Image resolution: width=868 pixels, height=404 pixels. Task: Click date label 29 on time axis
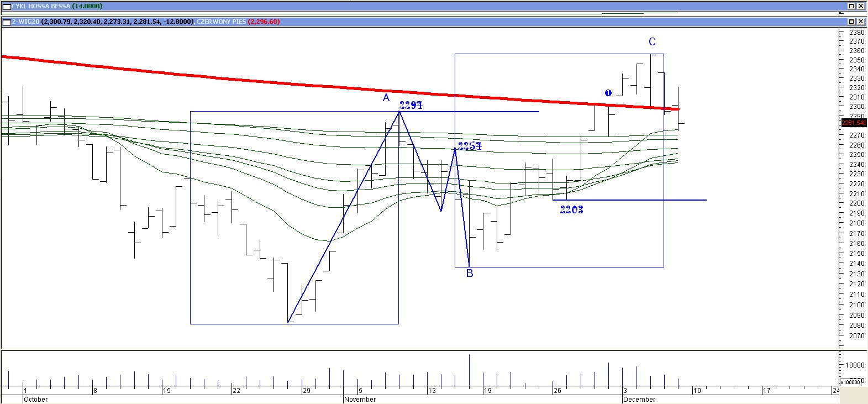pyautogui.click(x=307, y=391)
